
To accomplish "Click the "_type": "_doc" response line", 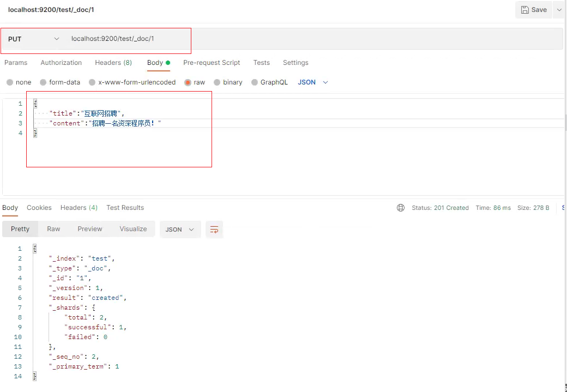I will pos(80,268).
